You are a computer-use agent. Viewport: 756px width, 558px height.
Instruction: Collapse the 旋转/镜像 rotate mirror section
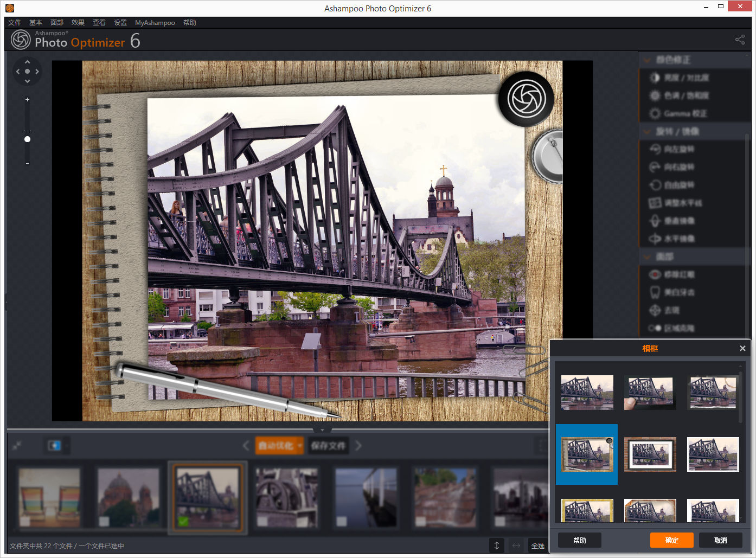[x=646, y=131]
